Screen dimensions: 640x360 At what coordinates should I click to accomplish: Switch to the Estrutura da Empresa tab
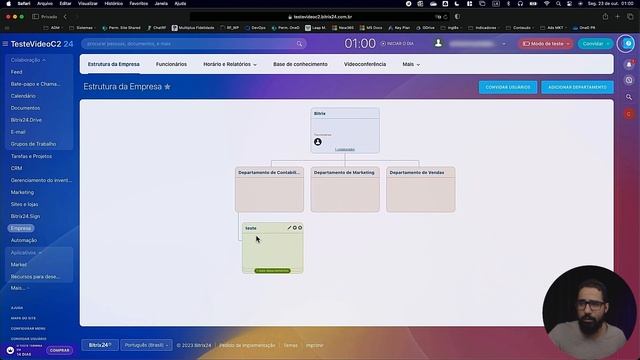(113, 64)
